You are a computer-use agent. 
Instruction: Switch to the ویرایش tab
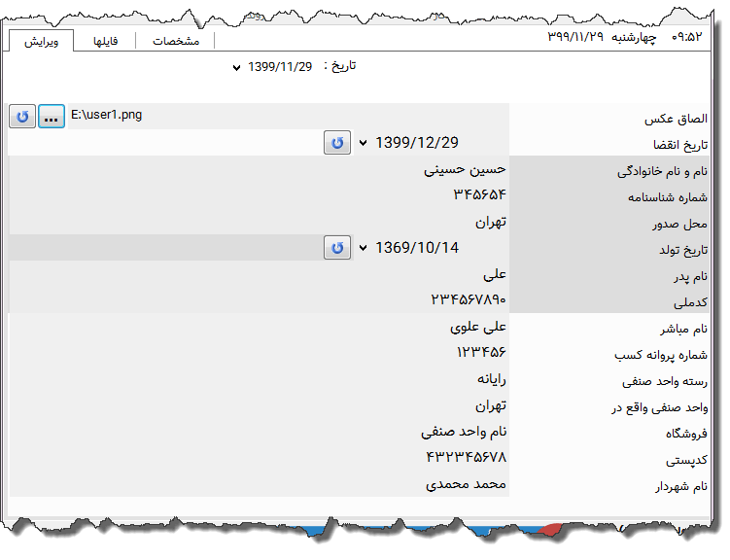coord(41,41)
